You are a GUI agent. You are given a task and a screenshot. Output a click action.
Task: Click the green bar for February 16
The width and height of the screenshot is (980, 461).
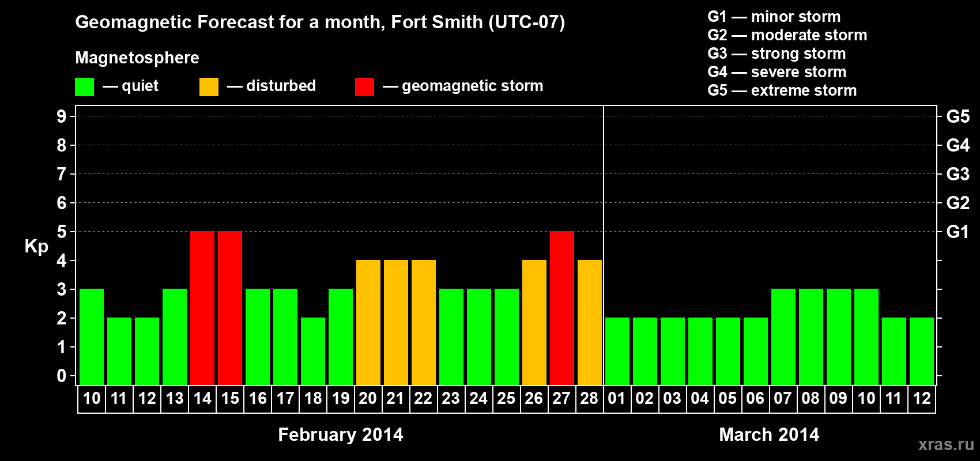tap(258, 337)
